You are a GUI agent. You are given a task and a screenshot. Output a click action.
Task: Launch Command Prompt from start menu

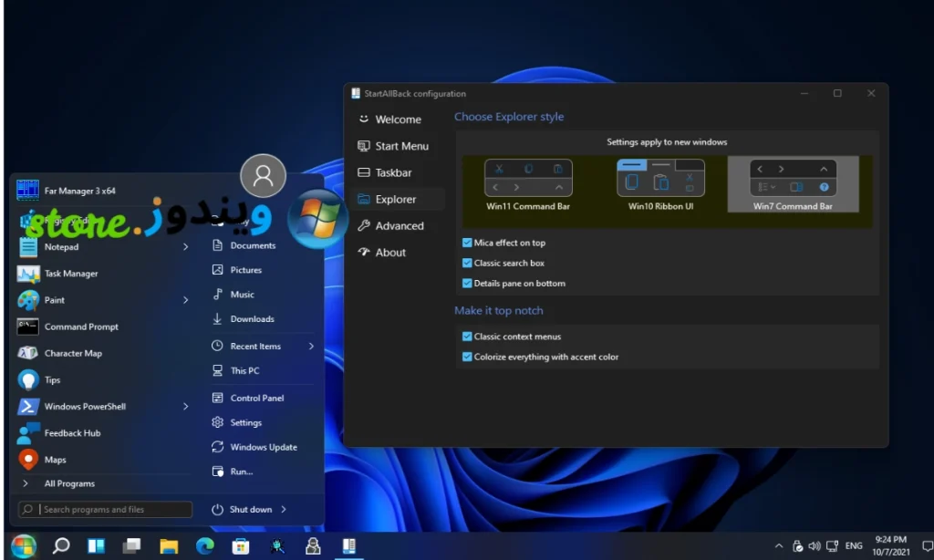[80, 327]
